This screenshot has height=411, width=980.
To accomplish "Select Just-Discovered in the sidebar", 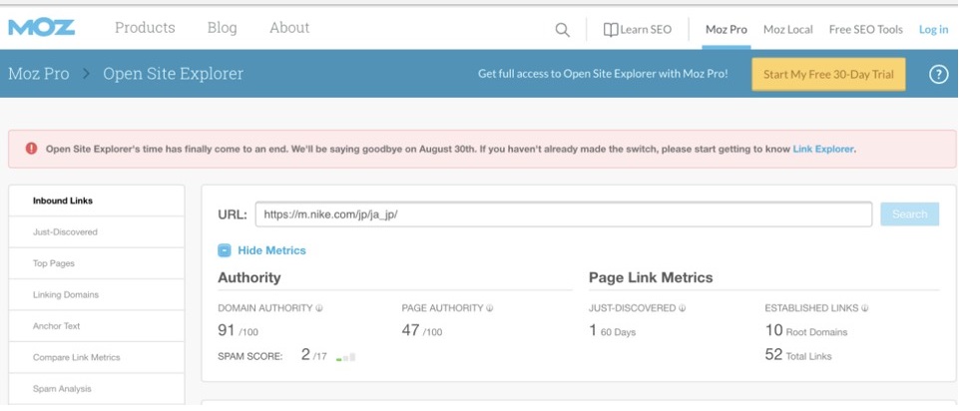I will [97, 231].
